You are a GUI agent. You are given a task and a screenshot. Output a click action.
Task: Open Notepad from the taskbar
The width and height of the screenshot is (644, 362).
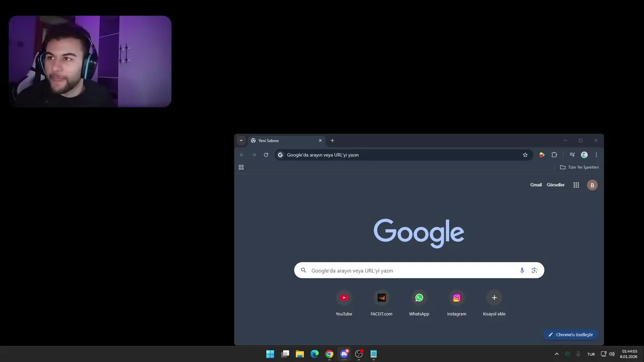(x=373, y=354)
